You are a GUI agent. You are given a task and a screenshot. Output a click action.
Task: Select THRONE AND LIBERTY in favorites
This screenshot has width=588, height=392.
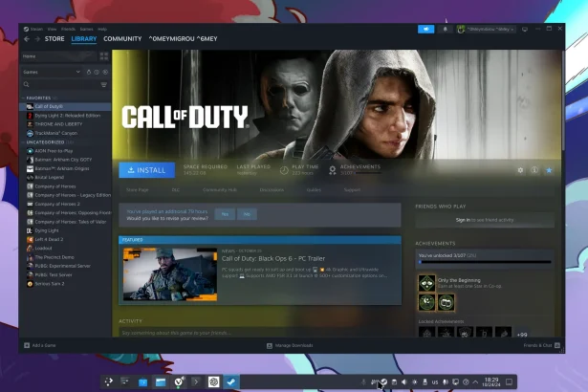tap(58, 124)
